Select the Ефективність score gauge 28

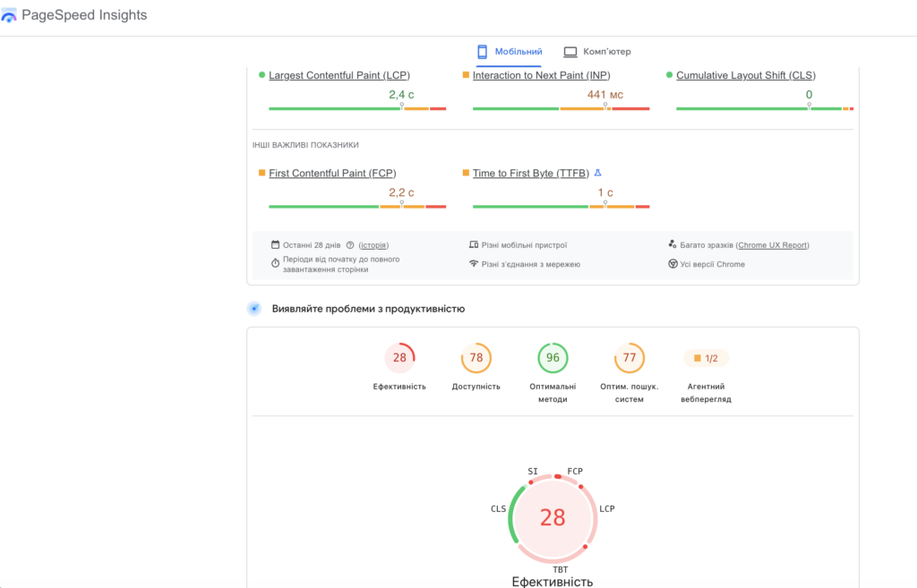click(399, 358)
